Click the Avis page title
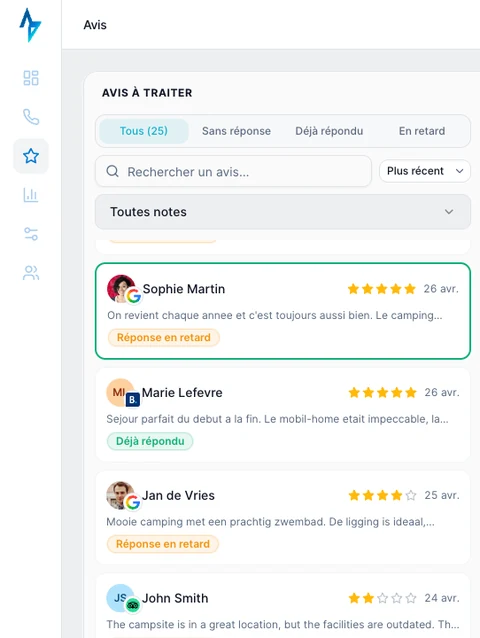Image resolution: width=480 pixels, height=638 pixels. [x=95, y=25]
